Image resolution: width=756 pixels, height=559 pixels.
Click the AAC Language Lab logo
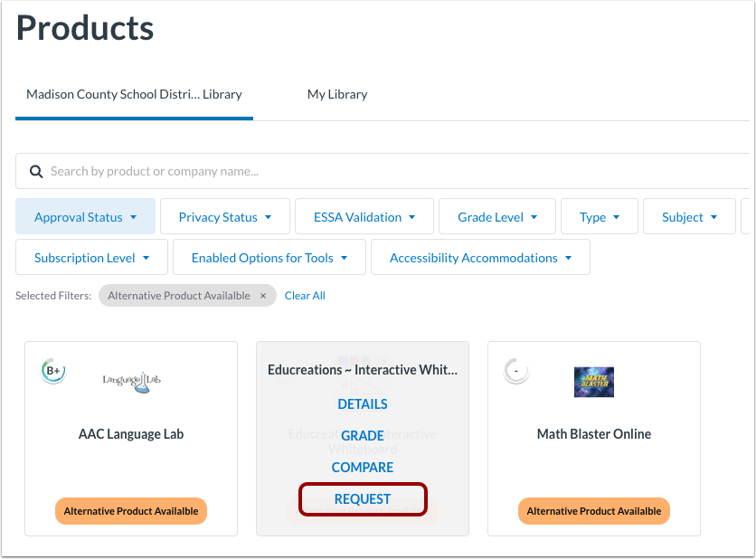coord(131,382)
